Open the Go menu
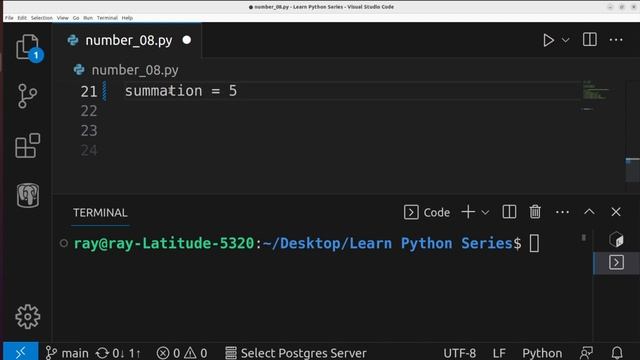The image size is (640, 360). 76,18
